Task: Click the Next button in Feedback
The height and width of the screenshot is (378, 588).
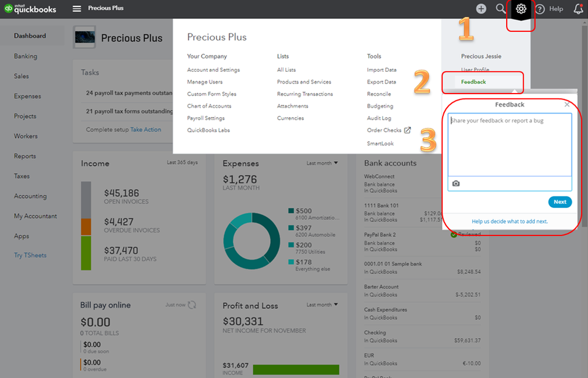Action: [560, 202]
